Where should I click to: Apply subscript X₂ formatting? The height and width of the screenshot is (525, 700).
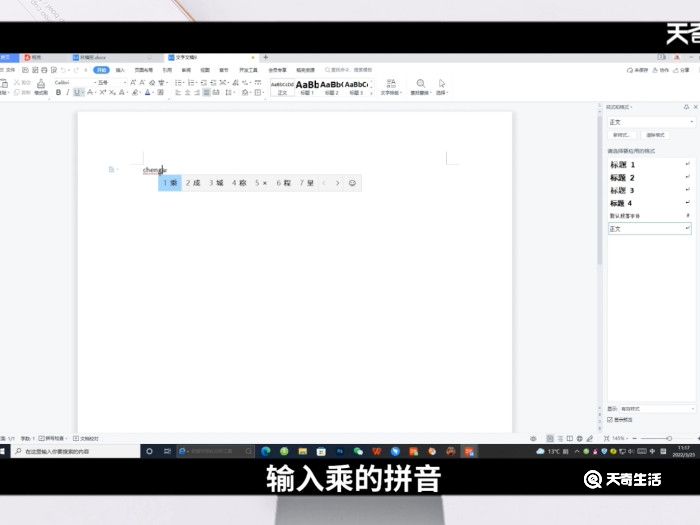[112, 92]
